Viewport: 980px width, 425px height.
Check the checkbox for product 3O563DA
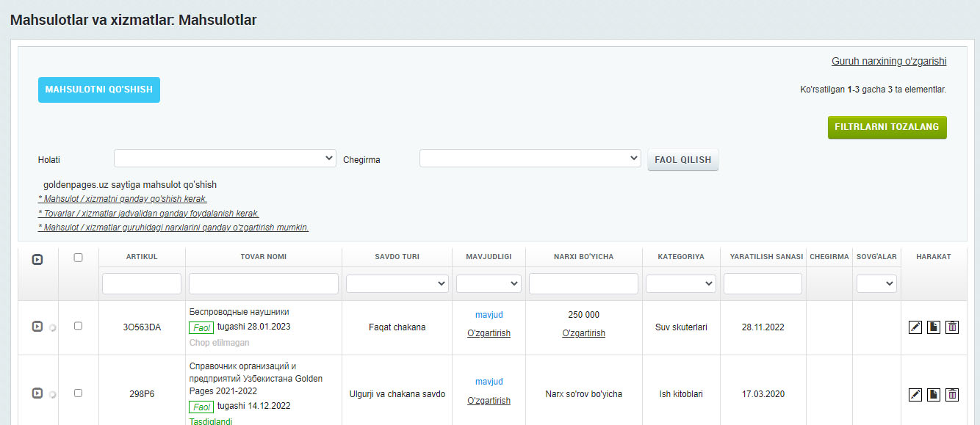(x=79, y=326)
